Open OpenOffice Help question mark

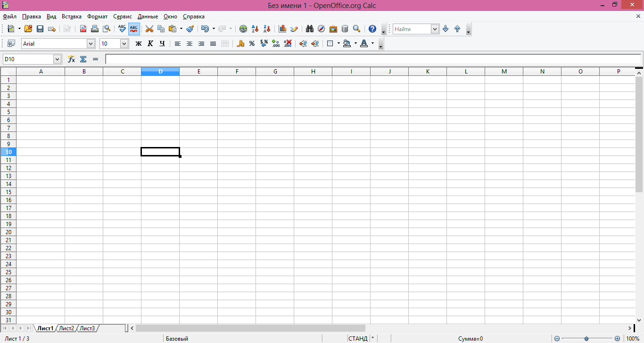pos(372,29)
